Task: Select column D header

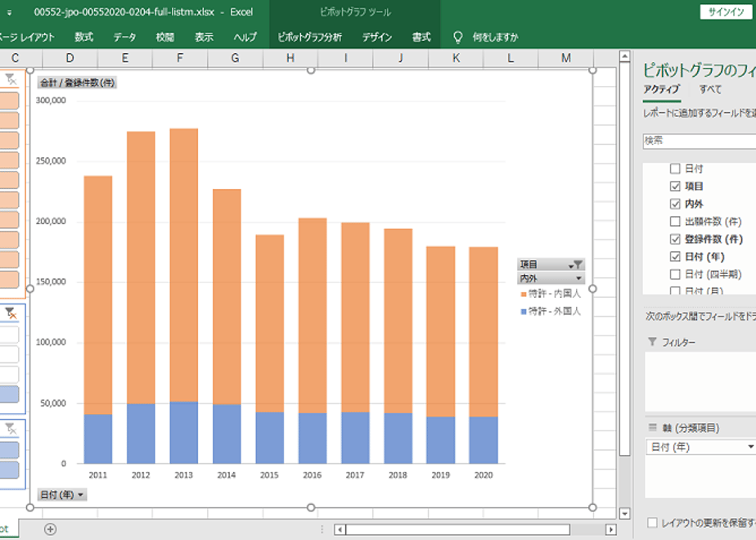Action: (70, 58)
